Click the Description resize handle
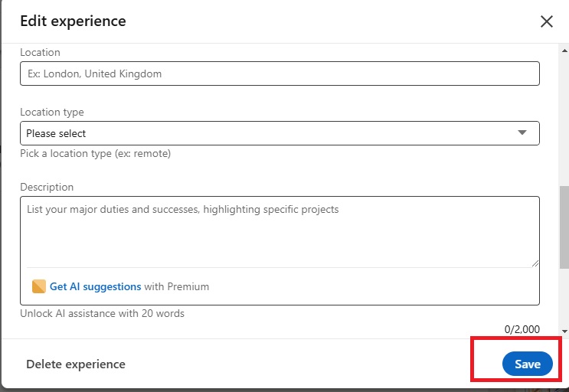Screen dimensions: 569x392 point(535,263)
